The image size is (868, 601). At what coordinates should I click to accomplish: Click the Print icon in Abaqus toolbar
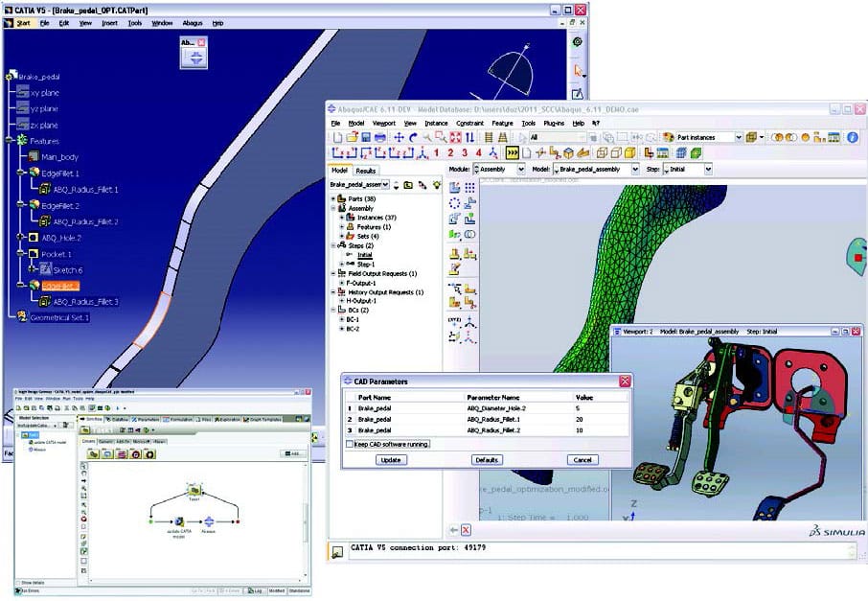click(379, 137)
